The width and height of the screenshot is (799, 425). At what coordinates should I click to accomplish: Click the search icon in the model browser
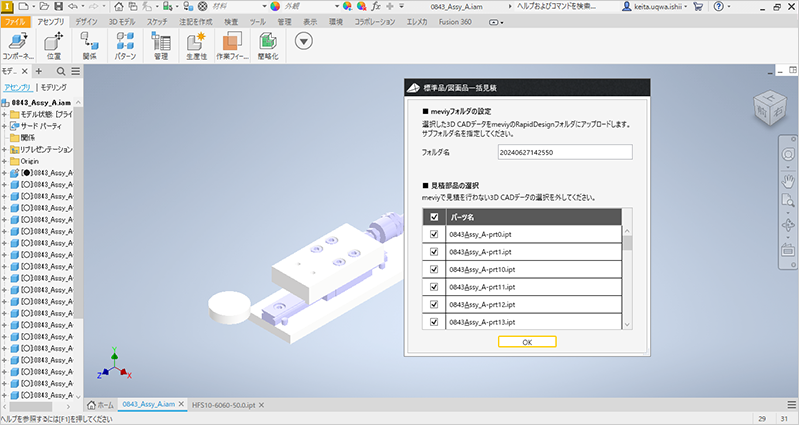[x=61, y=71]
